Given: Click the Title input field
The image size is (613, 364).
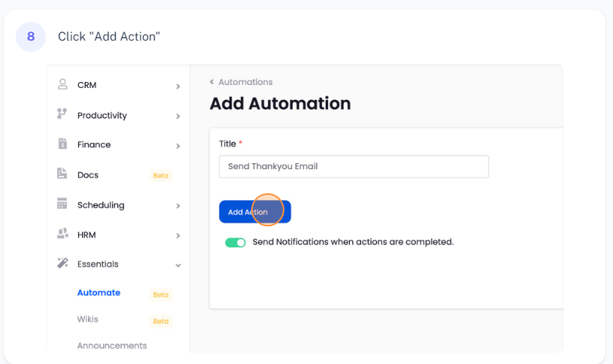Looking at the screenshot, I should click(354, 166).
